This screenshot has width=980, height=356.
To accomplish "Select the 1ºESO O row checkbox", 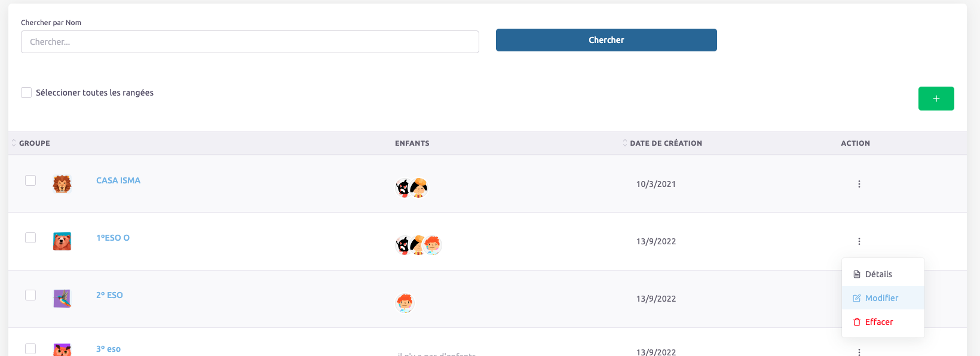I will pos(30,238).
